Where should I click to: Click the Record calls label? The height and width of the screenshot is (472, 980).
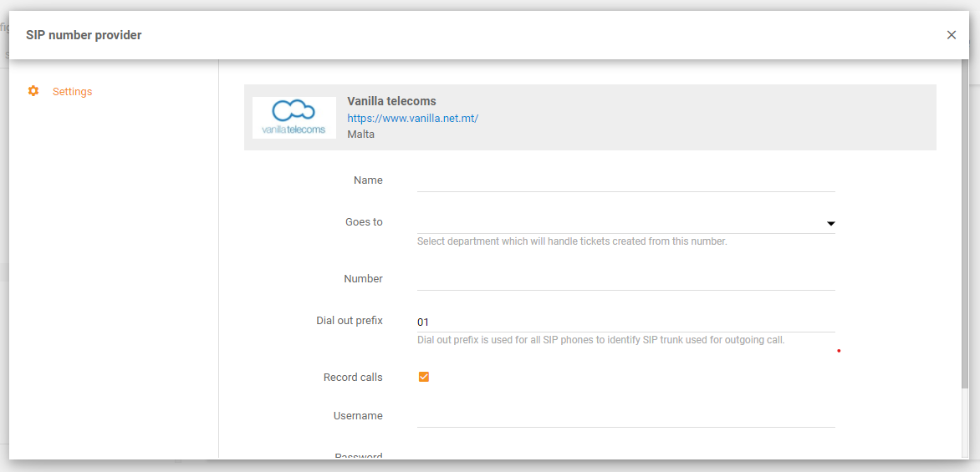coord(353,378)
